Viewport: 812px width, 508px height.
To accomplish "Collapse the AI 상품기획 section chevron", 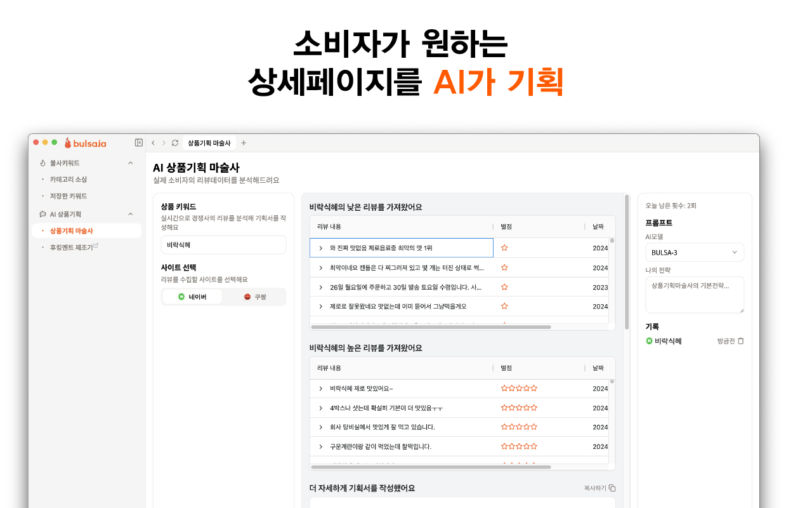I will 131,214.
